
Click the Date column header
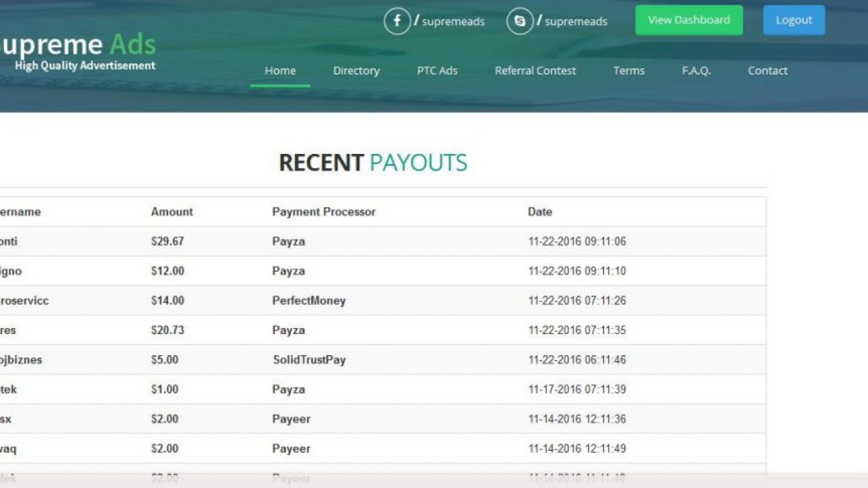pyautogui.click(x=540, y=211)
